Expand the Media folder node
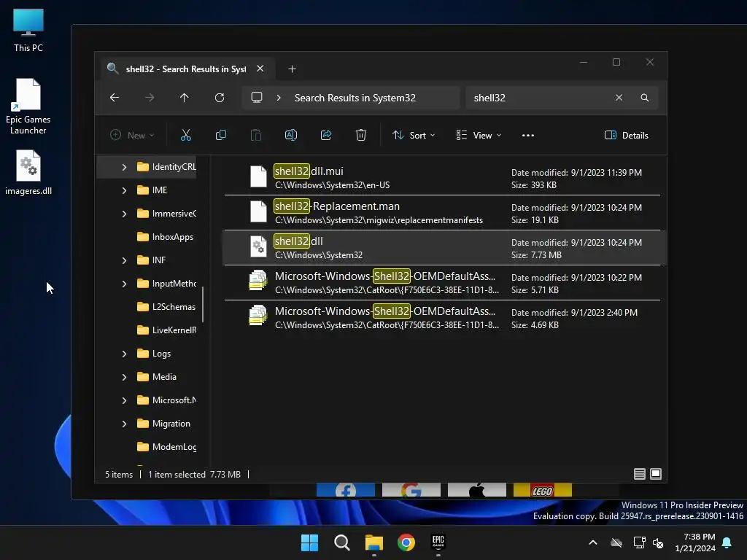747x560 pixels. (124, 377)
